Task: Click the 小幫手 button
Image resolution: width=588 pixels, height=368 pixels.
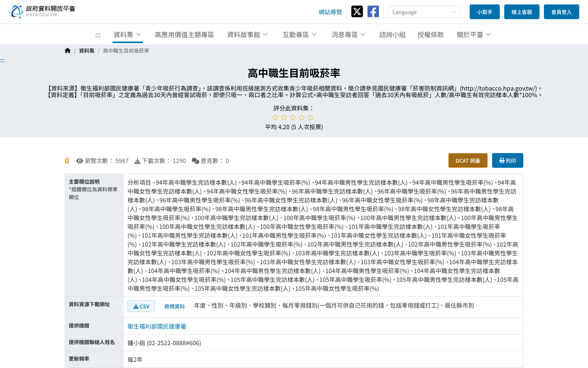Action: point(485,12)
